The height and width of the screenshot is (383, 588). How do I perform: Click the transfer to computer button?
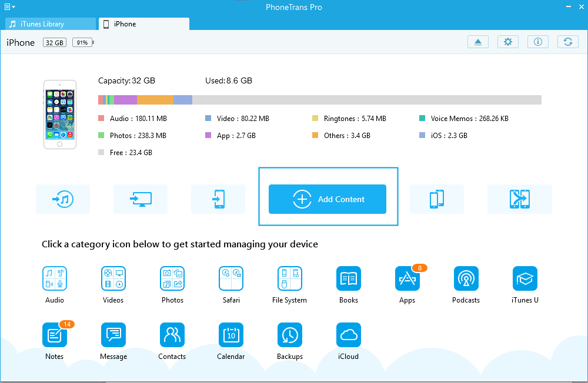pos(141,199)
